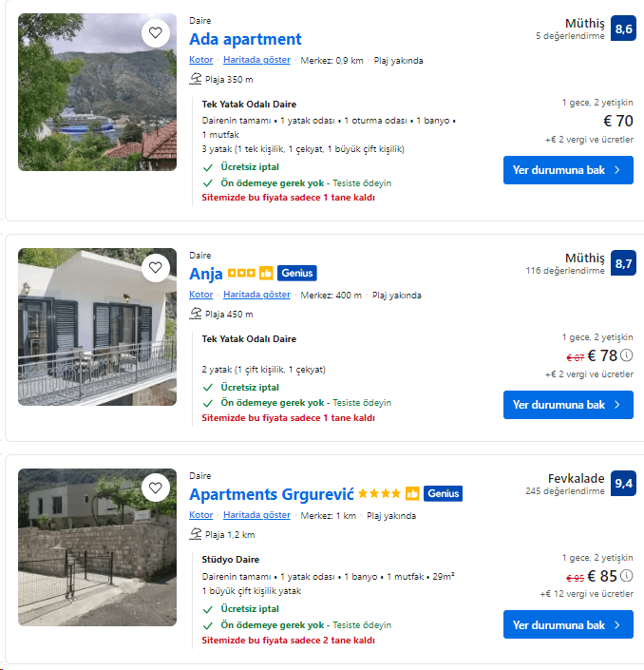Click thumbs-up preferred icon beside Apartments Grgurević
This screenshot has width=644, height=670.
click(x=412, y=493)
